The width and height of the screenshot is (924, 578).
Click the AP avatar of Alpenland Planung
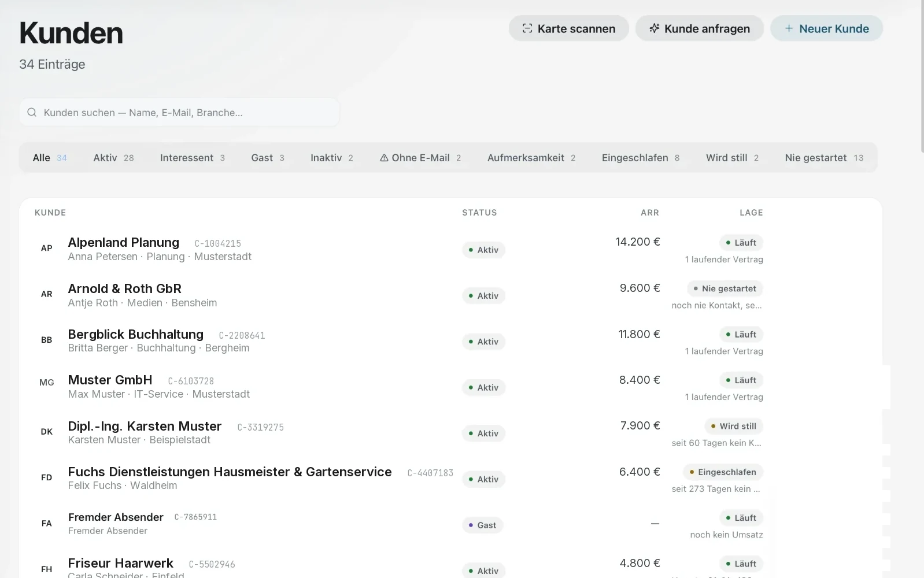[x=47, y=248]
